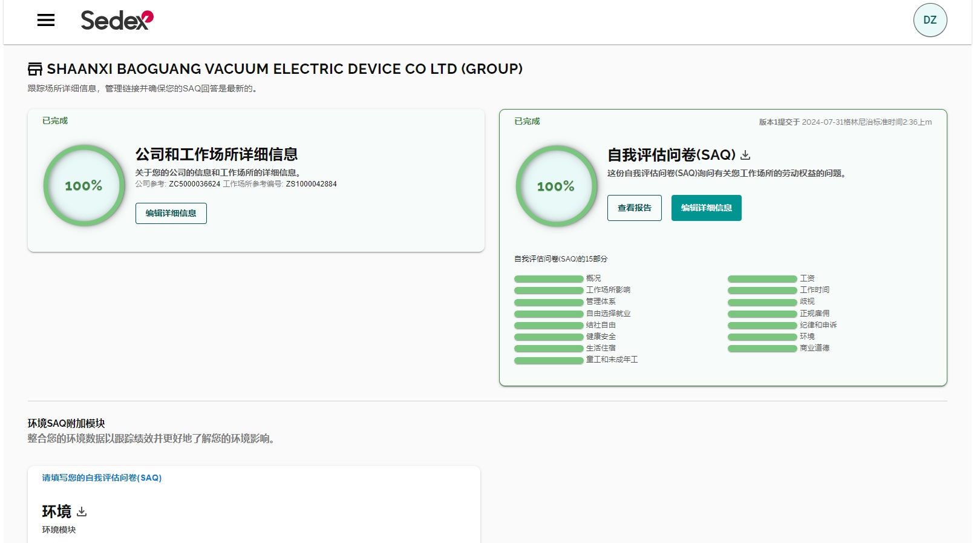Download the 环境 module report icon
Image resolution: width=980 pixels, height=543 pixels.
(x=82, y=512)
